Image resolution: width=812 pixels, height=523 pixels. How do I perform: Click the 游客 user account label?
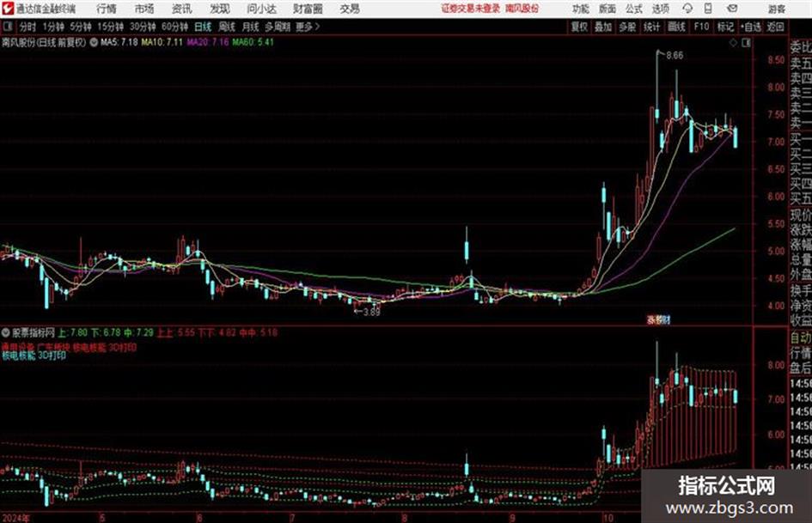[x=776, y=9]
